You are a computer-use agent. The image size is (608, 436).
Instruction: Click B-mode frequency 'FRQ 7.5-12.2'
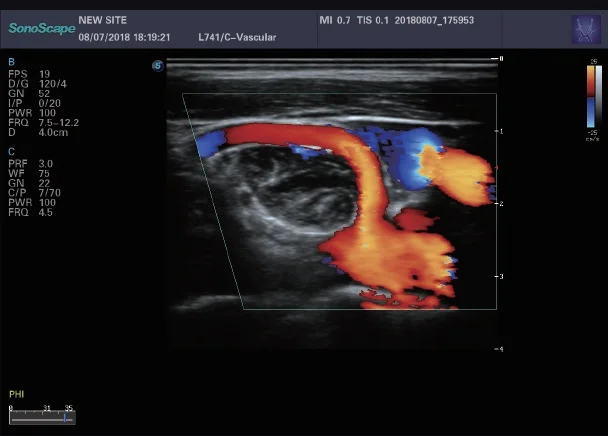(x=43, y=123)
